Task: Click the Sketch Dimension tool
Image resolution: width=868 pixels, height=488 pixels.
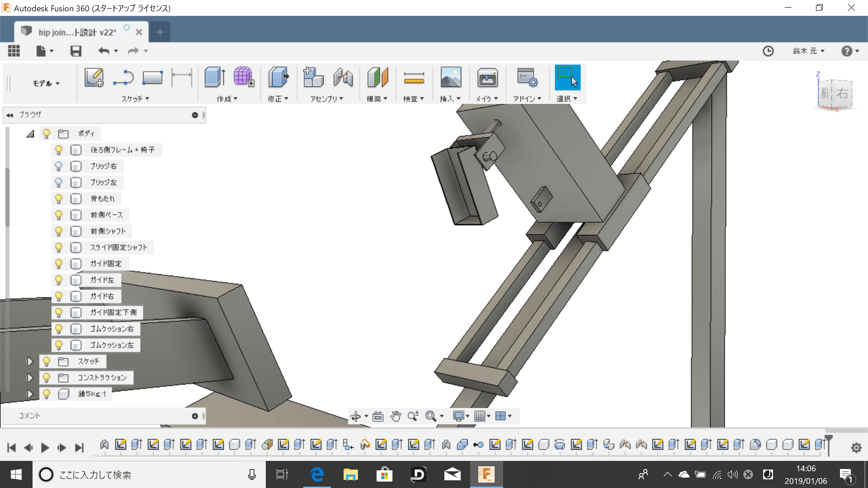Action: tap(181, 77)
